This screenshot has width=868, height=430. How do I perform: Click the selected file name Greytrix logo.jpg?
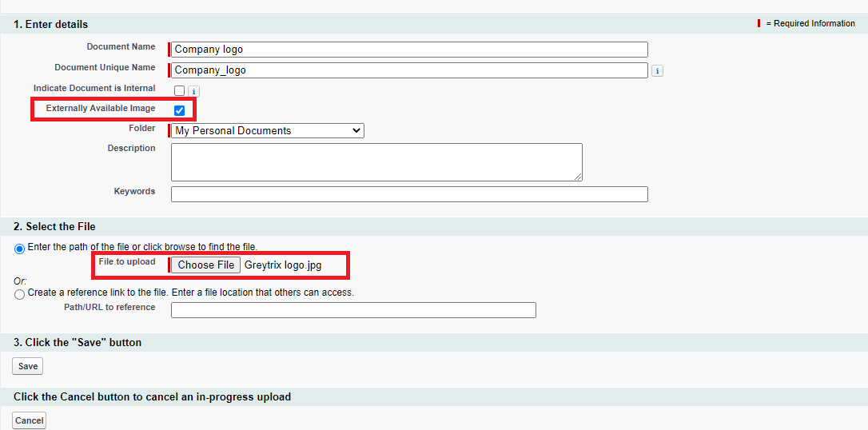[x=283, y=265]
